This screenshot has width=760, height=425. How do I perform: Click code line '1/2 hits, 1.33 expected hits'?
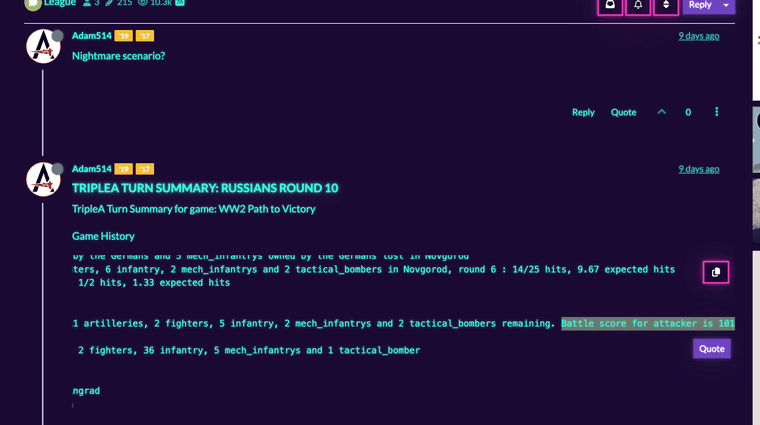point(154,283)
